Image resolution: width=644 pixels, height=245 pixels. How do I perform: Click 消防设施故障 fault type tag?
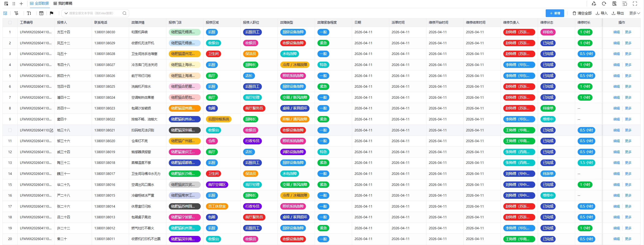293,152
